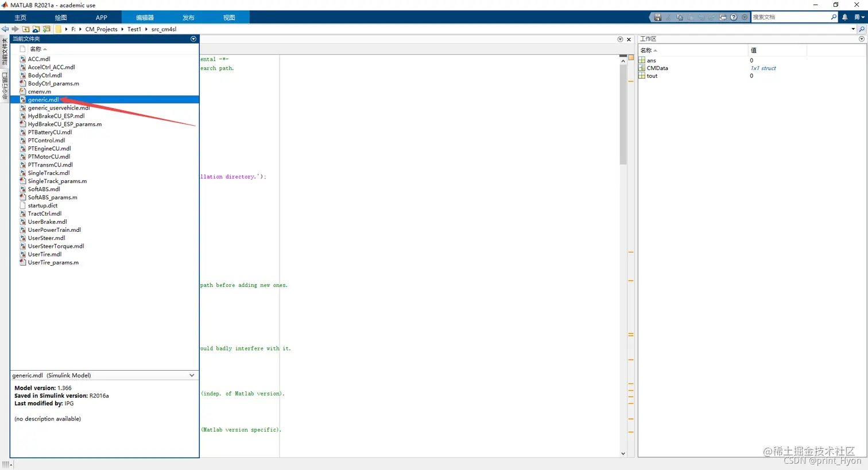Open the editor panel actions menu
The image size is (868, 470).
point(620,40)
